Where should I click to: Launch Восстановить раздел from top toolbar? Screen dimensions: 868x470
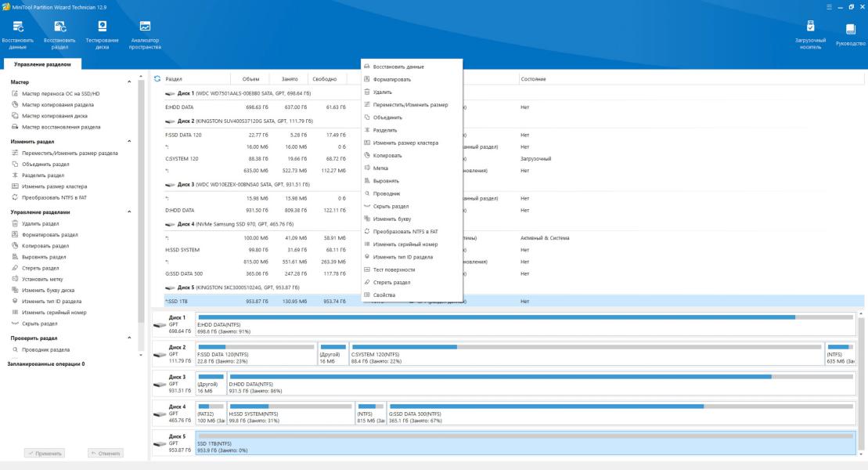[x=59, y=34]
